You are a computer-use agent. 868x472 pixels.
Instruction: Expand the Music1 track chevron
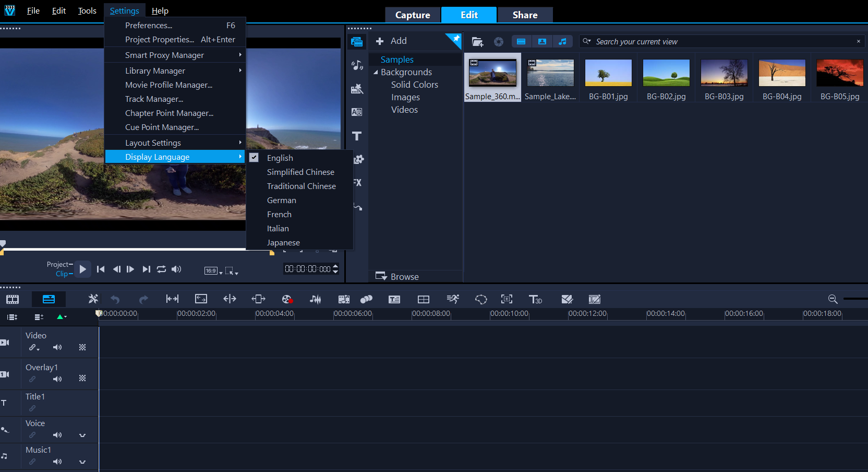click(82, 462)
